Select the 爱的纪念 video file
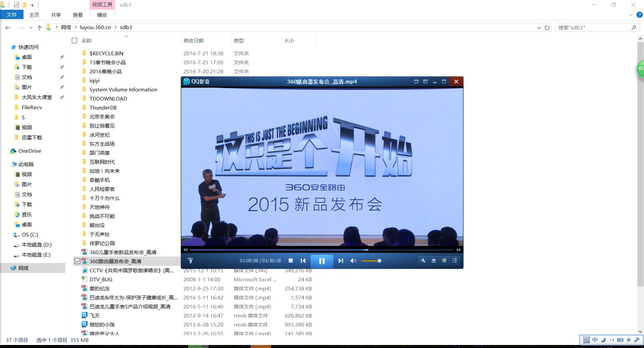The image size is (644, 348). (100, 288)
